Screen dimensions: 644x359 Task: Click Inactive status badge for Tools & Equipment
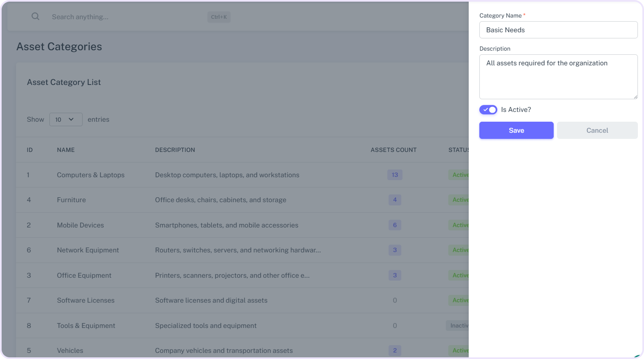tap(458, 326)
